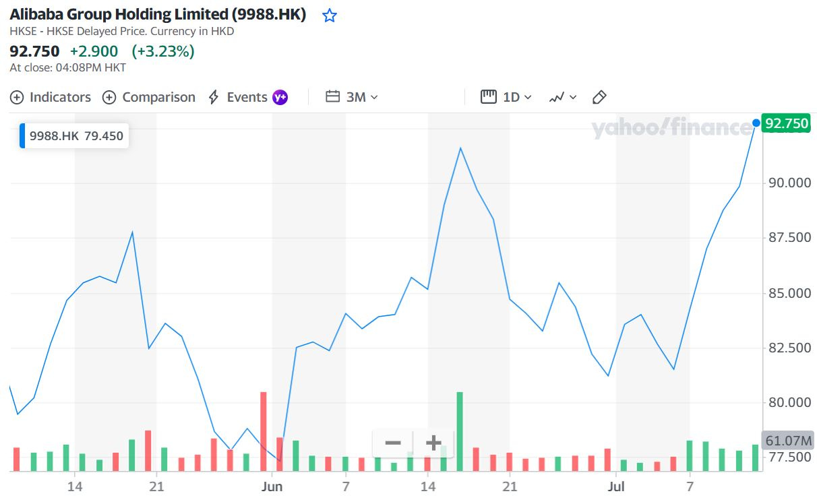Click the Jul date axis label
The height and width of the screenshot is (504, 817).
tap(616, 485)
